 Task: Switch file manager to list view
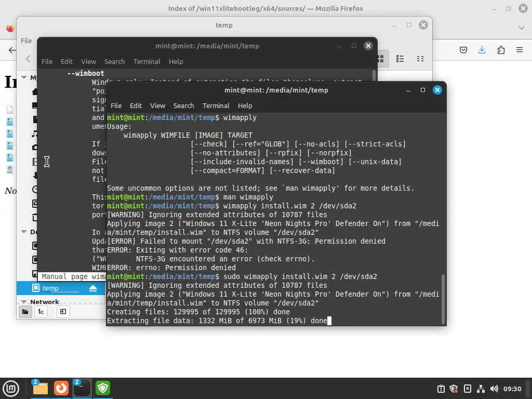point(400,59)
